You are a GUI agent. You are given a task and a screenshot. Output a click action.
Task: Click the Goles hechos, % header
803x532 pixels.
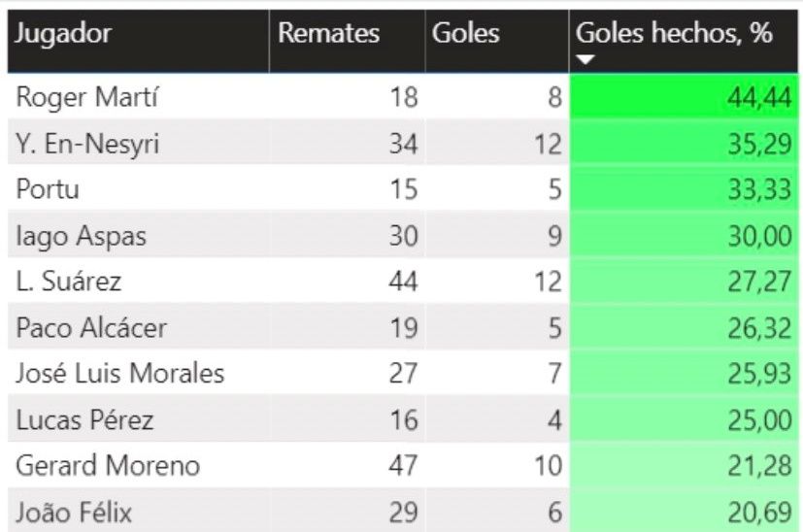point(674,34)
